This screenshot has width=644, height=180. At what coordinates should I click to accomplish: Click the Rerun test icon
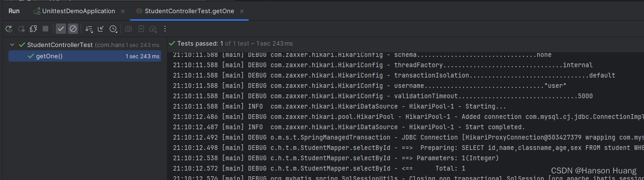click(x=9, y=29)
